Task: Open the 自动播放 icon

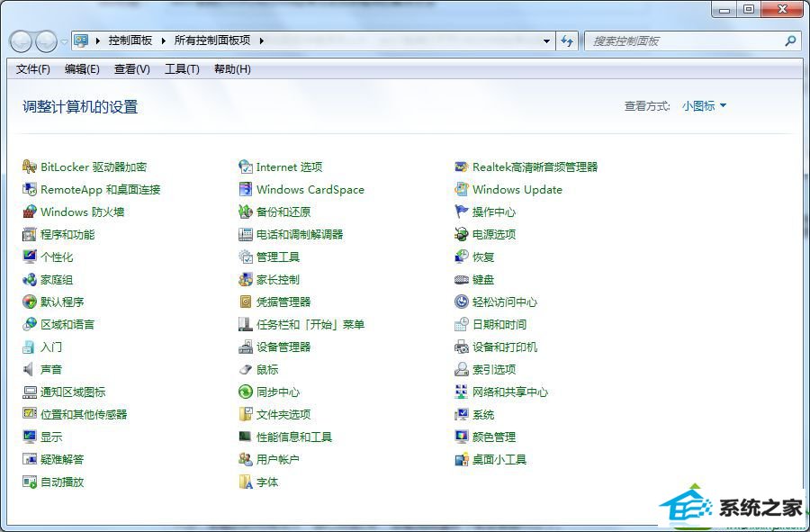Action: pos(30,482)
